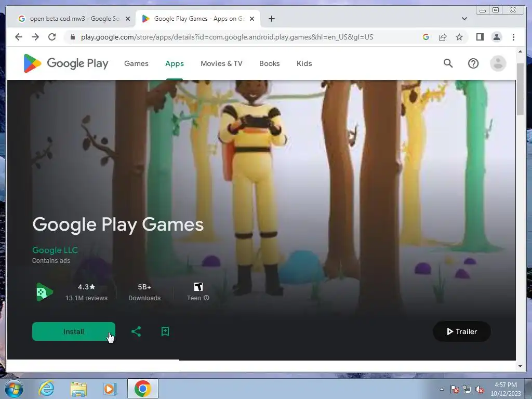Go forward in Chrome
Viewport: 532px width, 399px height.
[35, 37]
